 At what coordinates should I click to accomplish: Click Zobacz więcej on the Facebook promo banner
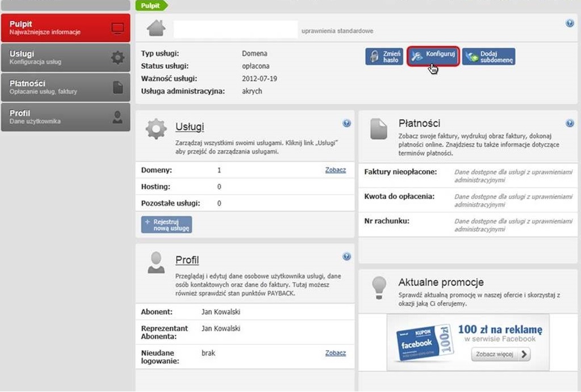[500, 355]
